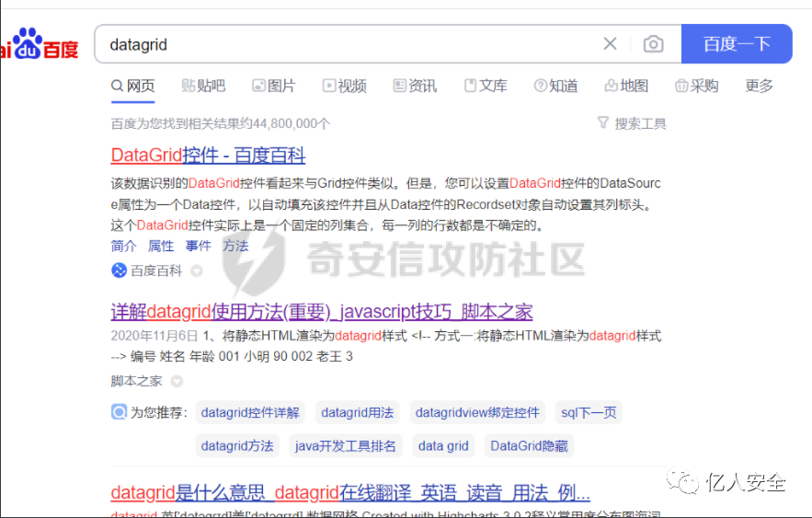Select suggestion java开发工具排名
This screenshot has width=812, height=518.
tap(346, 446)
